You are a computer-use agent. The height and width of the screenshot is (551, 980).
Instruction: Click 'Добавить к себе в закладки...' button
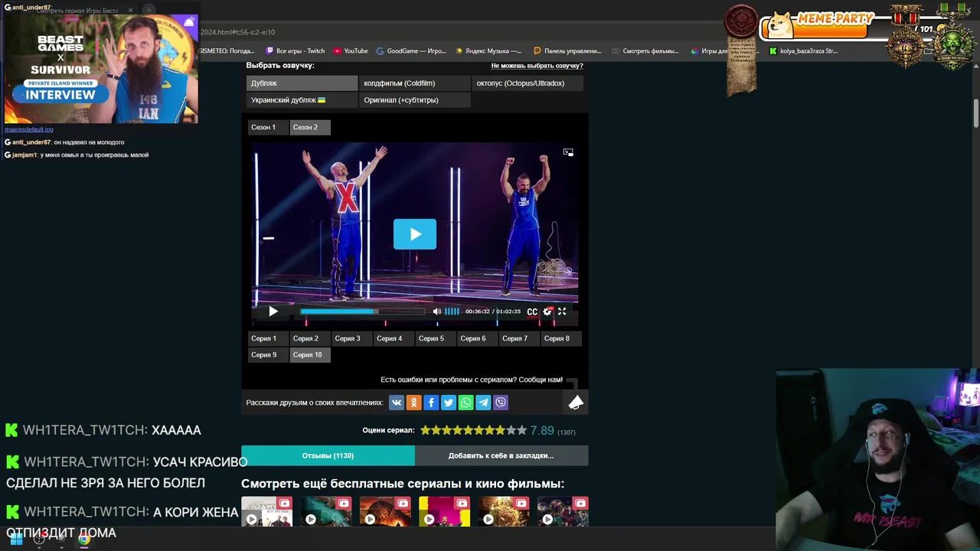(501, 455)
